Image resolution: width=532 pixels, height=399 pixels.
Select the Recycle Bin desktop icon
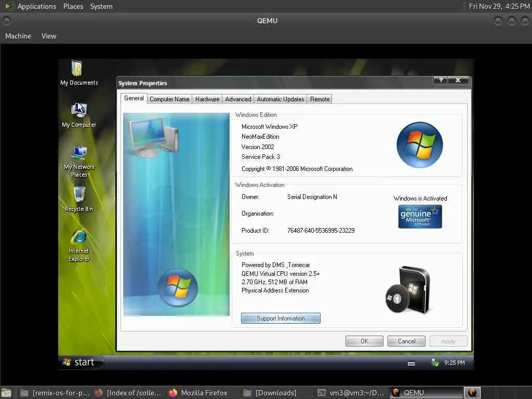[79, 199]
